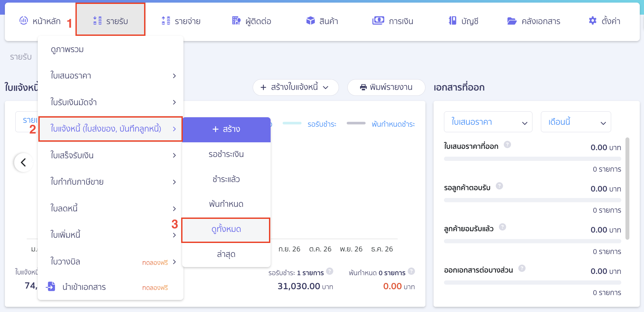Image resolution: width=644 pixels, height=312 pixels.
Task: Click the ทดลองฟรี tag next to ใบวางบิล
Action: [155, 262]
